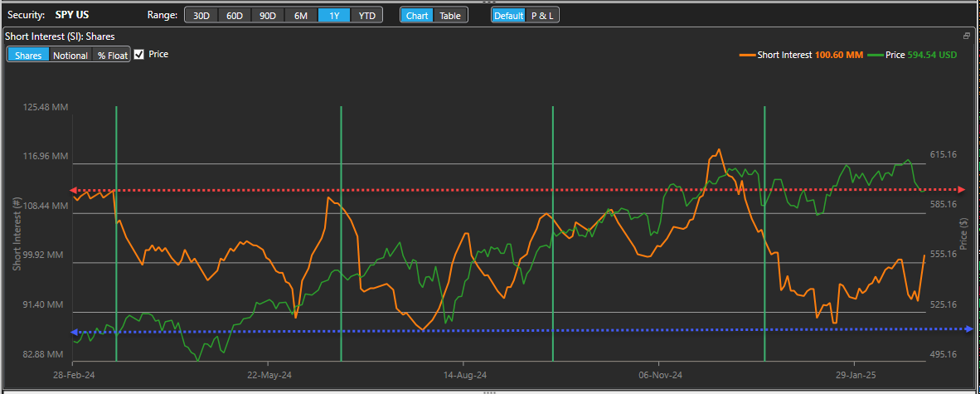Click the 495.16 price axis label
The height and width of the screenshot is (394, 980).
click(944, 355)
